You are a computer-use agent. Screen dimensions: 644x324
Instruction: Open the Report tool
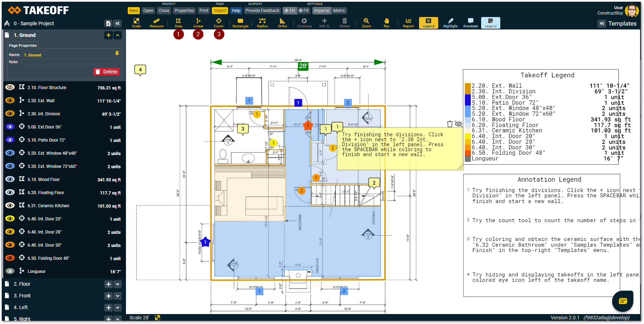tap(408, 23)
